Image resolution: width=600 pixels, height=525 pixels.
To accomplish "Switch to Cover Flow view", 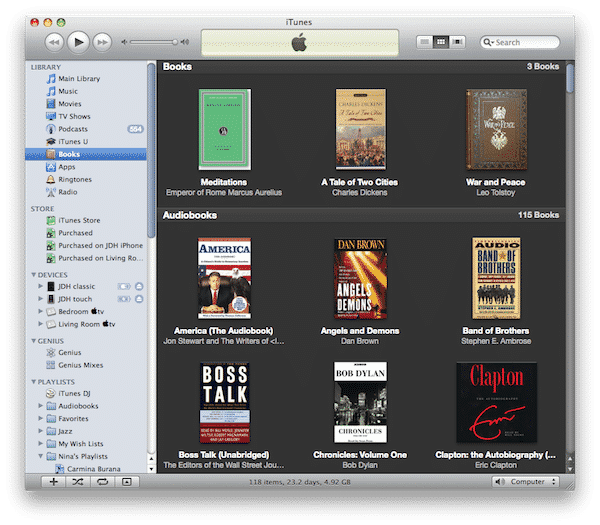I will 457,42.
